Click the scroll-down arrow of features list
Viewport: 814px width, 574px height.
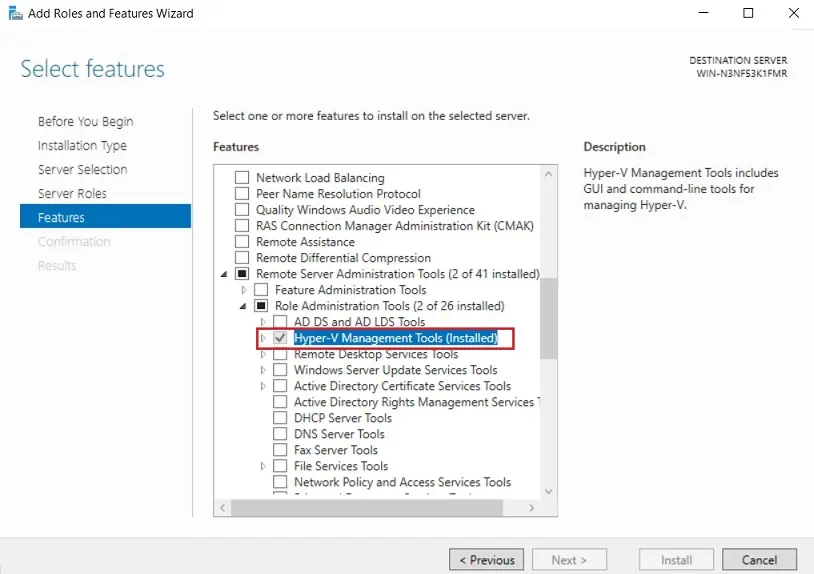pyautogui.click(x=548, y=490)
